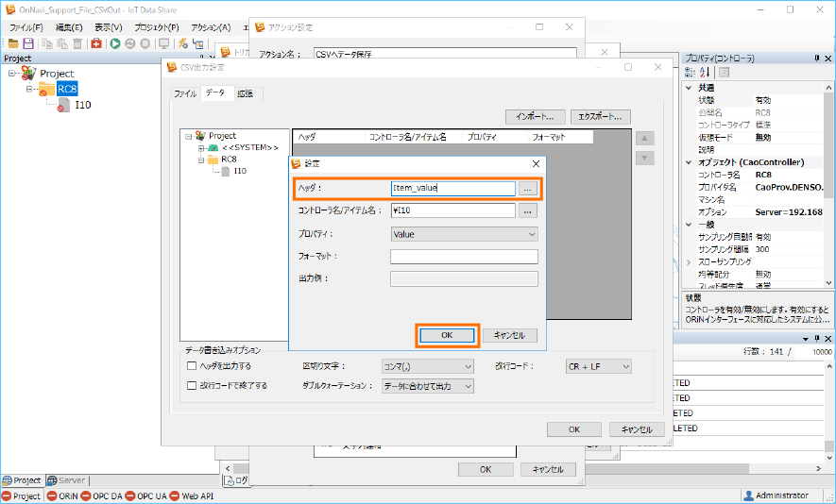Click OK in the 設定 dialog
836x504 pixels.
[447, 335]
